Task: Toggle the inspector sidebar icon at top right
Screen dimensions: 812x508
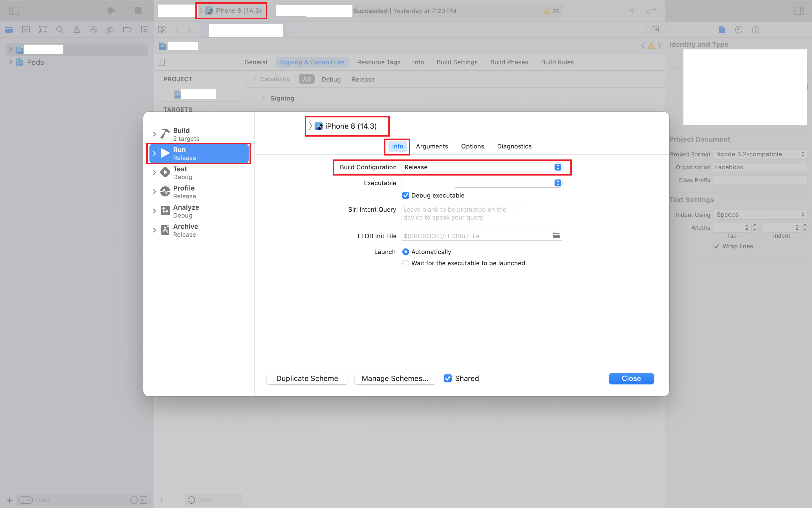Action: pos(798,11)
